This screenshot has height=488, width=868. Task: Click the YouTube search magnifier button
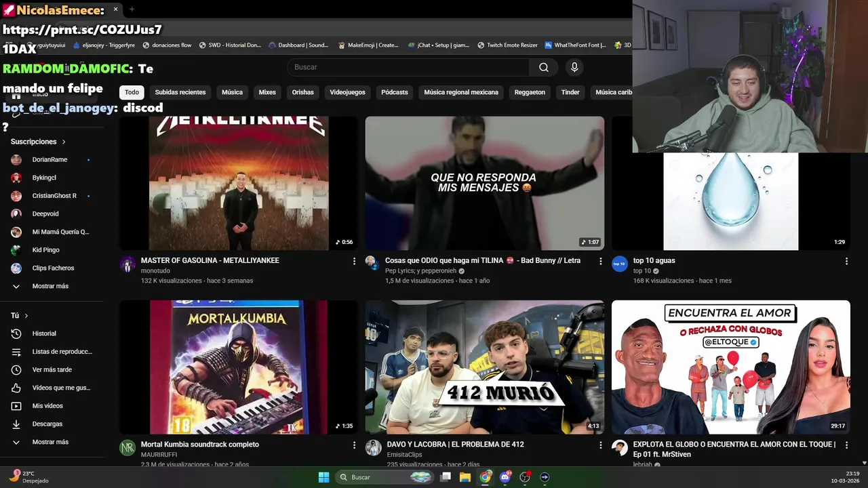click(543, 67)
